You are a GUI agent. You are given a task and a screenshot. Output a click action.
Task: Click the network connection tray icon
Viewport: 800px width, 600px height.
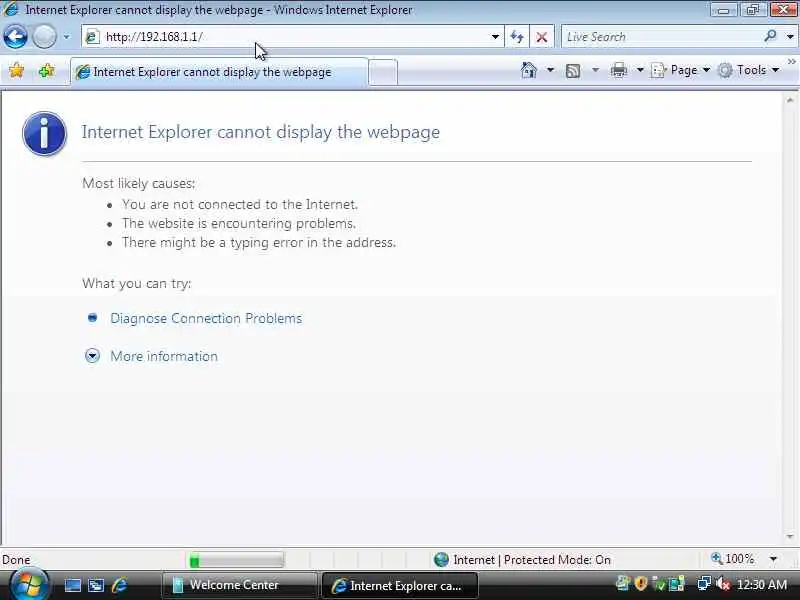pos(704,583)
